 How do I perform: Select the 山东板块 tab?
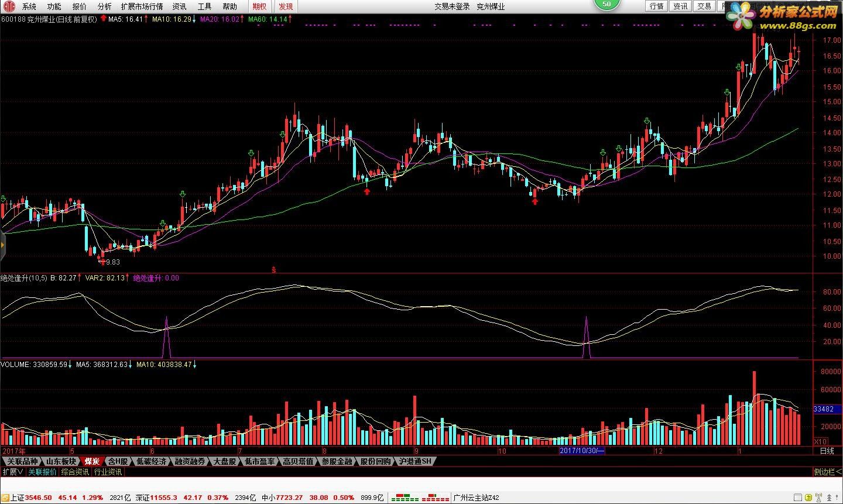[61, 461]
